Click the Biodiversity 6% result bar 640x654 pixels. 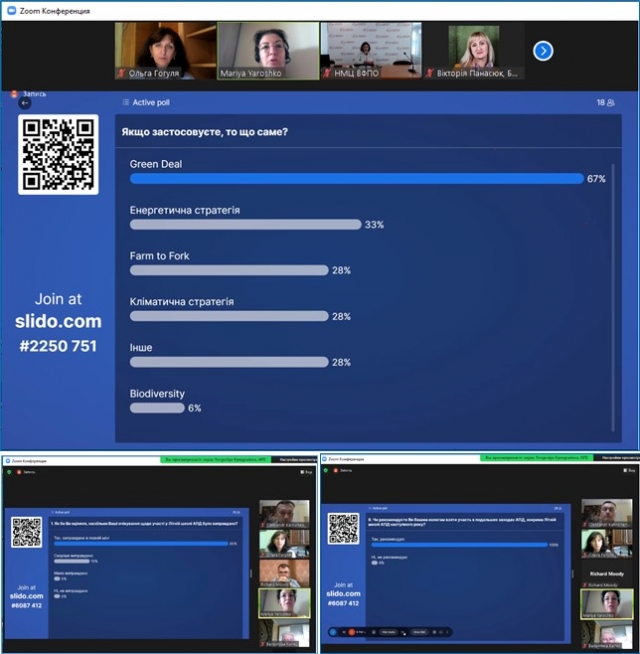click(157, 408)
